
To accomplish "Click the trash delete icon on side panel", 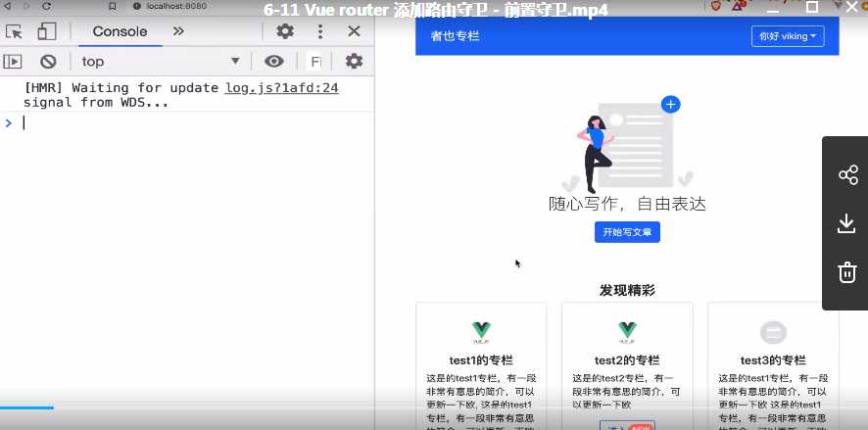I will click(x=847, y=272).
